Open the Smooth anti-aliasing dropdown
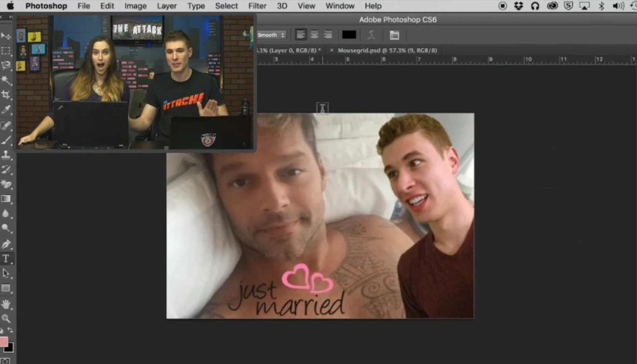Screen dimensions: 637x364 point(271,35)
